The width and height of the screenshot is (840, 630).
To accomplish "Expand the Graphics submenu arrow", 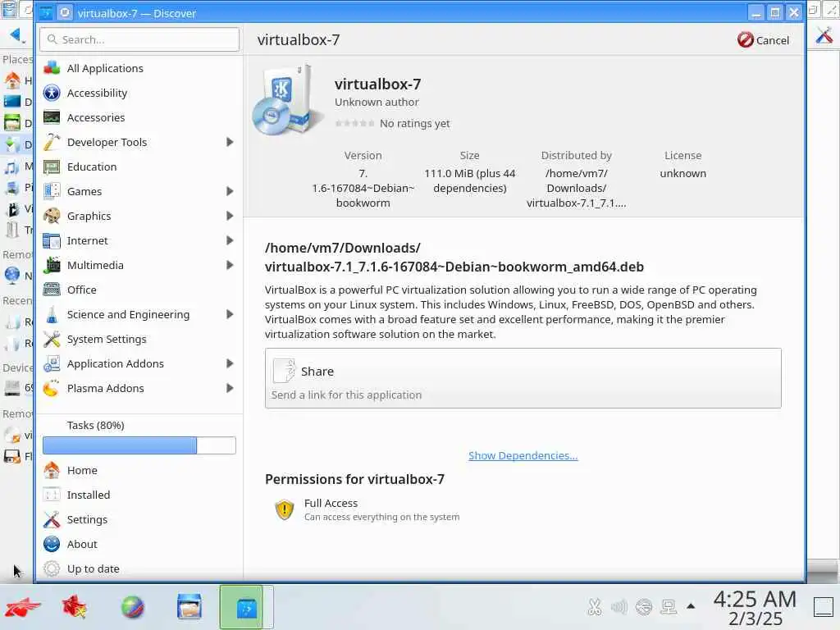I will click(x=230, y=216).
